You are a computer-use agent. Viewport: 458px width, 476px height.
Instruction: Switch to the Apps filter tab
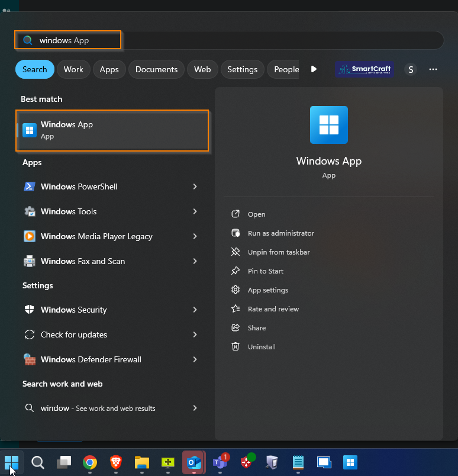tap(109, 69)
